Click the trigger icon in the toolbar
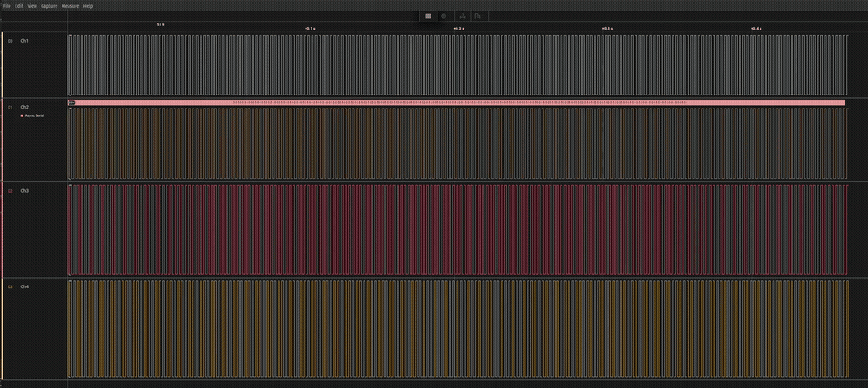This screenshot has width=868, height=388. coord(463,16)
